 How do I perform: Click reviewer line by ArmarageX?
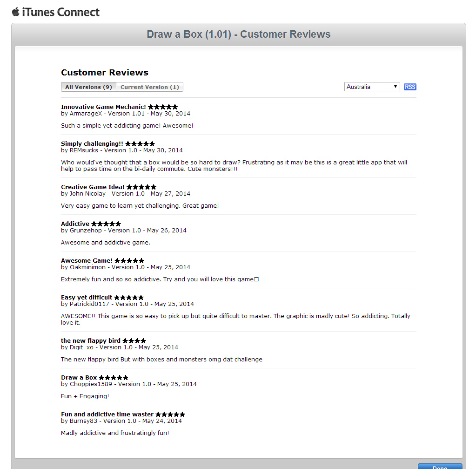[125, 114]
